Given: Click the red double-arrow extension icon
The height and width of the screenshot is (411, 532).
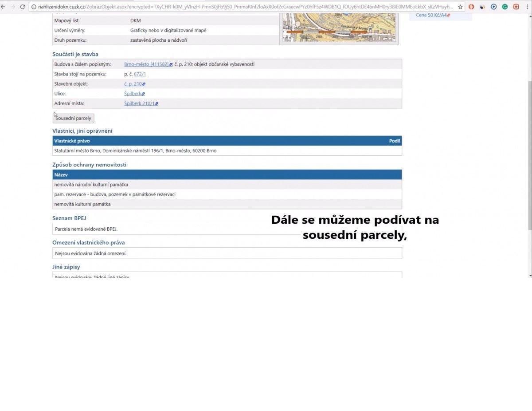Looking at the screenshot, I should pos(516,7).
